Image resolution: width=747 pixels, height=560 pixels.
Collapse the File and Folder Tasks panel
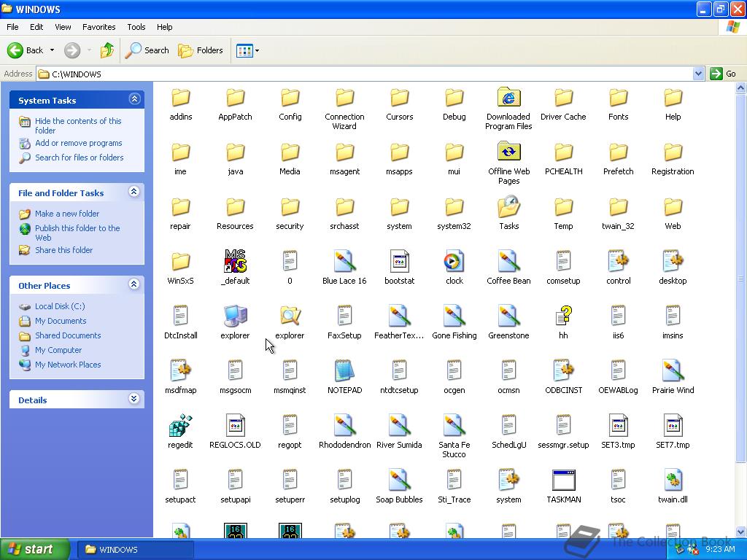tap(134, 192)
